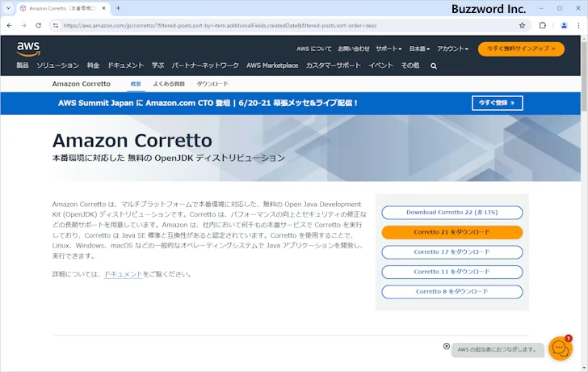This screenshot has height=372, width=588.
Task: Open the AWS site search magnifier
Action: point(434,66)
